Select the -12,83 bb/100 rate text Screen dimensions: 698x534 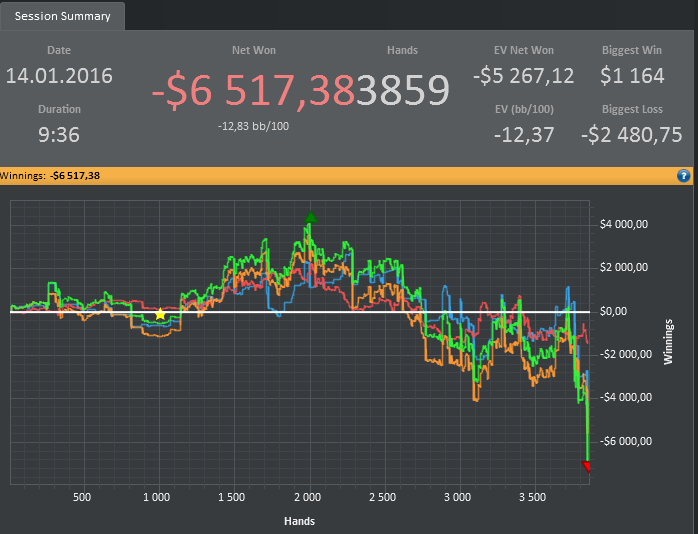click(253, 126)
